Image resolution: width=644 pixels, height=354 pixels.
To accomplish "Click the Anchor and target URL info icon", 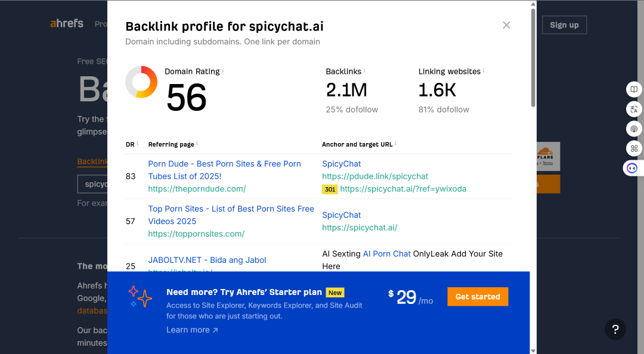I will click(x=395, y=143).
